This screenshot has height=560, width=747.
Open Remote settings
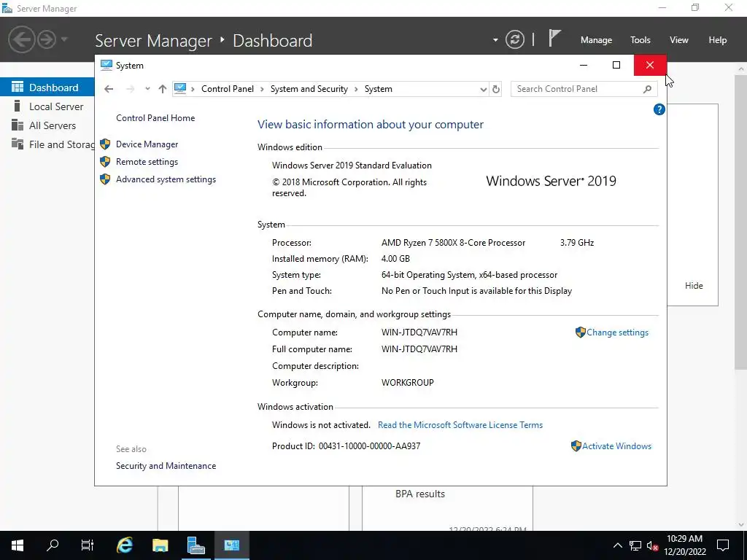point(147,162)
